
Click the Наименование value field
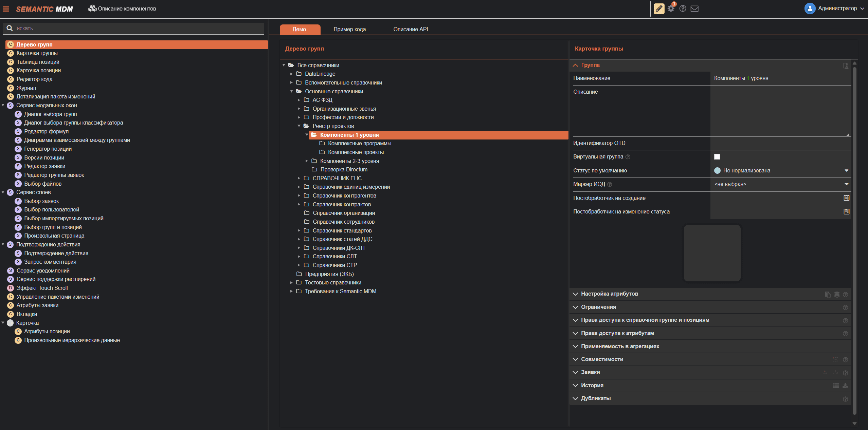pos(781,78)
